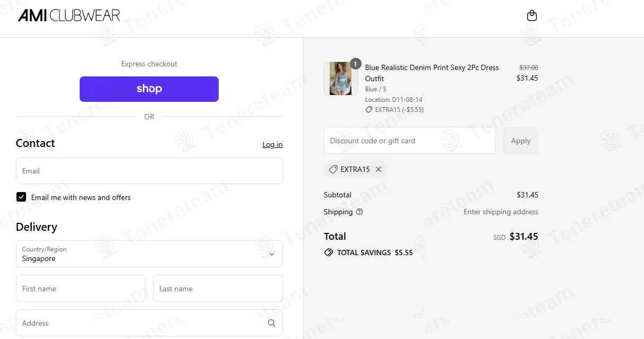This screenshot has width=644, height=339.
Task: Focus the First name field
Action: pyautogui.click(x=81, y=289)
